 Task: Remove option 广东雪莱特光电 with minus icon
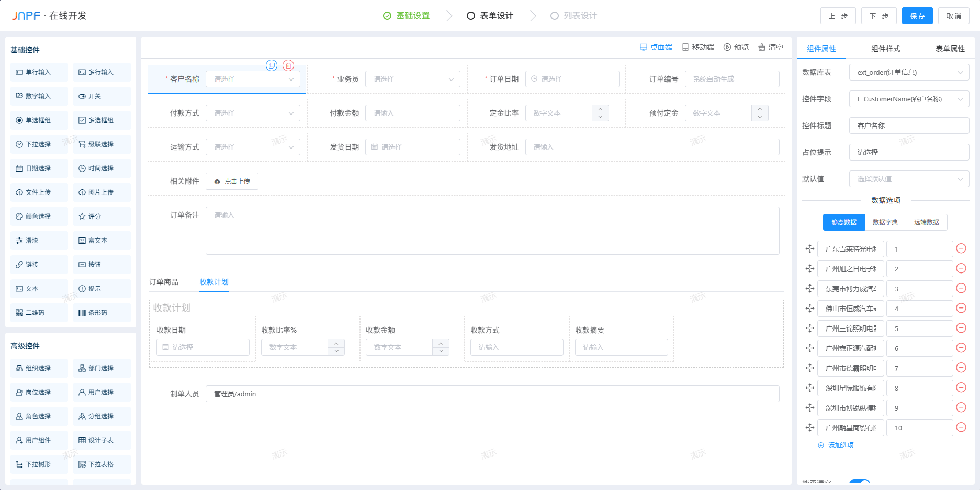(961, 248)
